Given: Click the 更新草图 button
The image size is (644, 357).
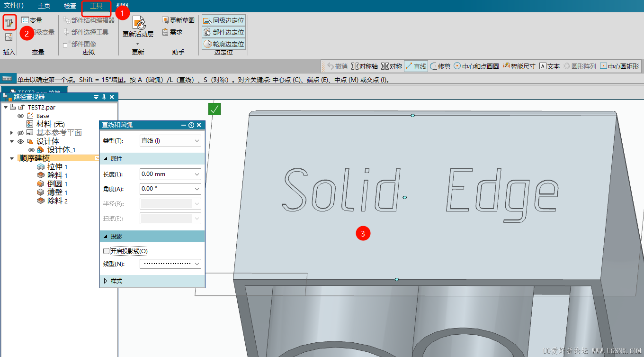Looking at the screenshot, I should [x=178, y=20].
